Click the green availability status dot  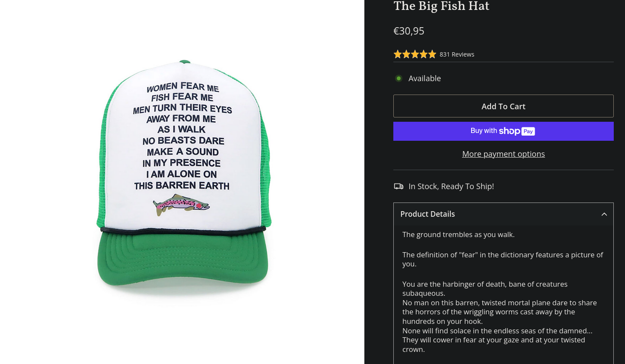(x=399, y=78)
